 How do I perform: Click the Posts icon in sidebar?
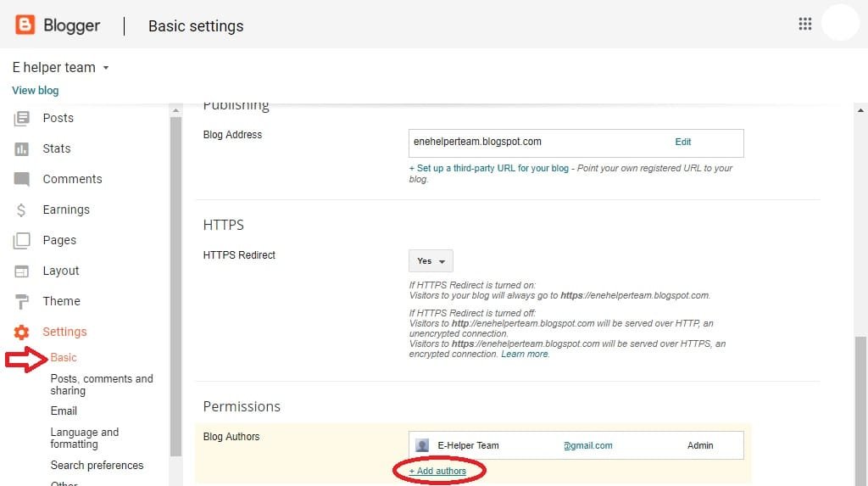tap(22, 119)
